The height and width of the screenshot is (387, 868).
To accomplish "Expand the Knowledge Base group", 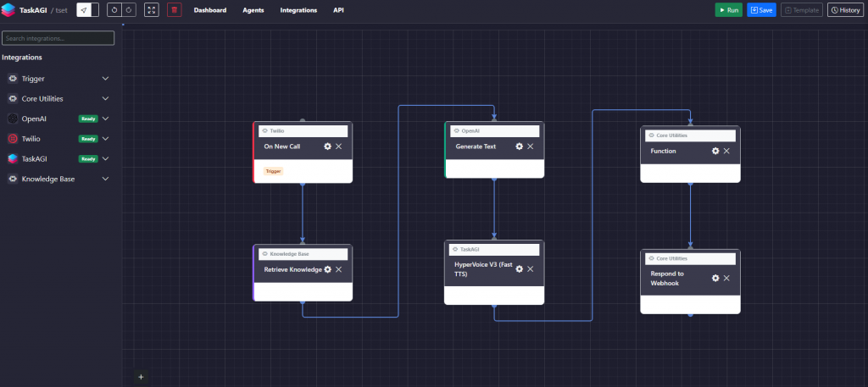I will pos(105,179).
